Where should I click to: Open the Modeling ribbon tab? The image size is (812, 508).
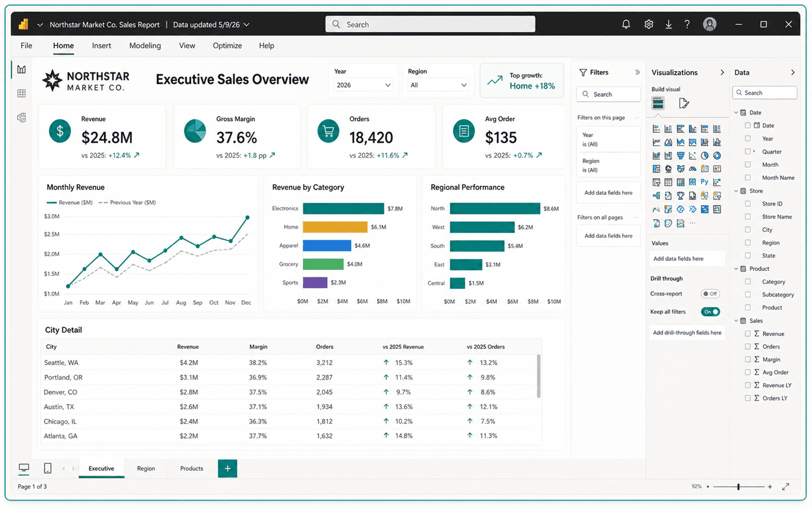[x=145, y=46]
